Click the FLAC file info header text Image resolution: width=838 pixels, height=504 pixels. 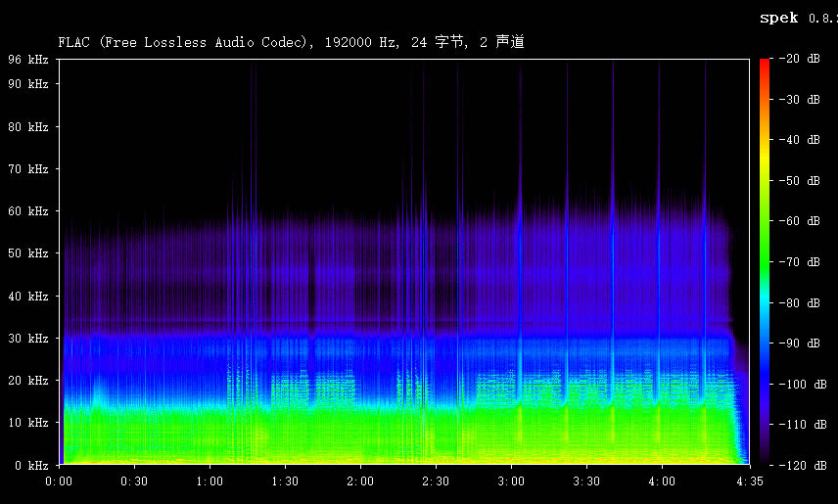[x=298, y=42]
